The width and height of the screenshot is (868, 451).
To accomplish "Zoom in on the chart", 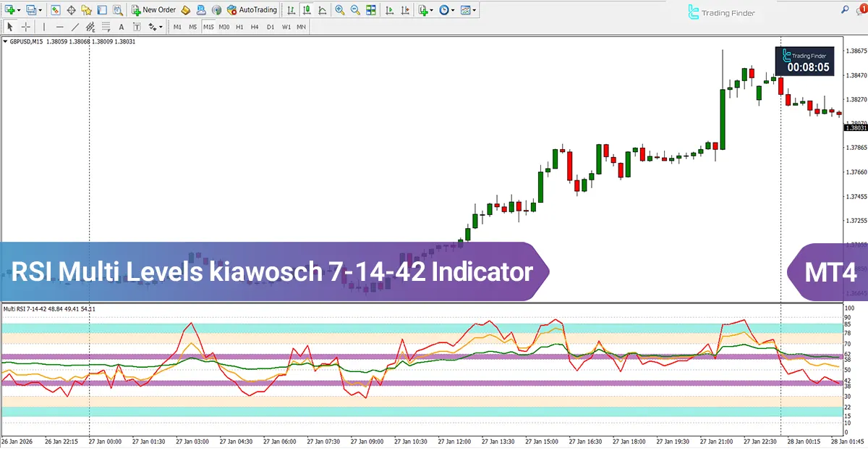I will pos(339,10).
